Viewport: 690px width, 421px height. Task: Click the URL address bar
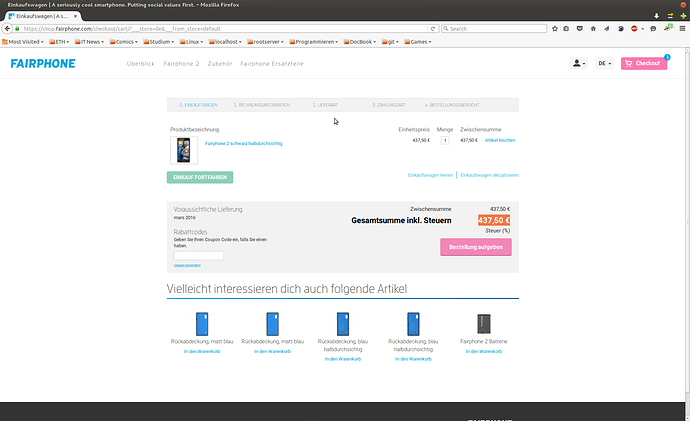pyautogui.click(x=224, y=29)
